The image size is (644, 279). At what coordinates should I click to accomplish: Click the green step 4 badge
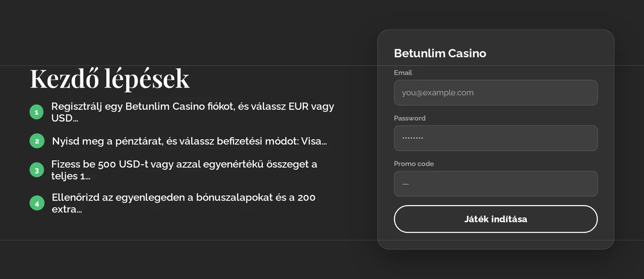point(37,203)
